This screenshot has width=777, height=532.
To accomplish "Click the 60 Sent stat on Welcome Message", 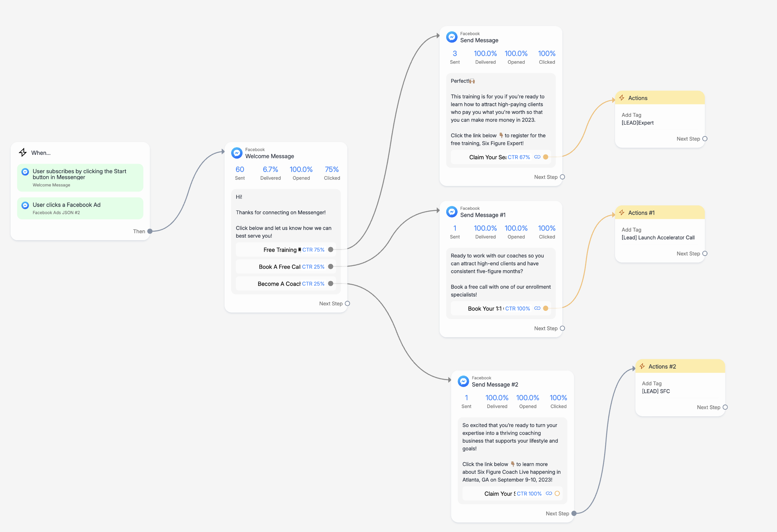I will point(240,173).
